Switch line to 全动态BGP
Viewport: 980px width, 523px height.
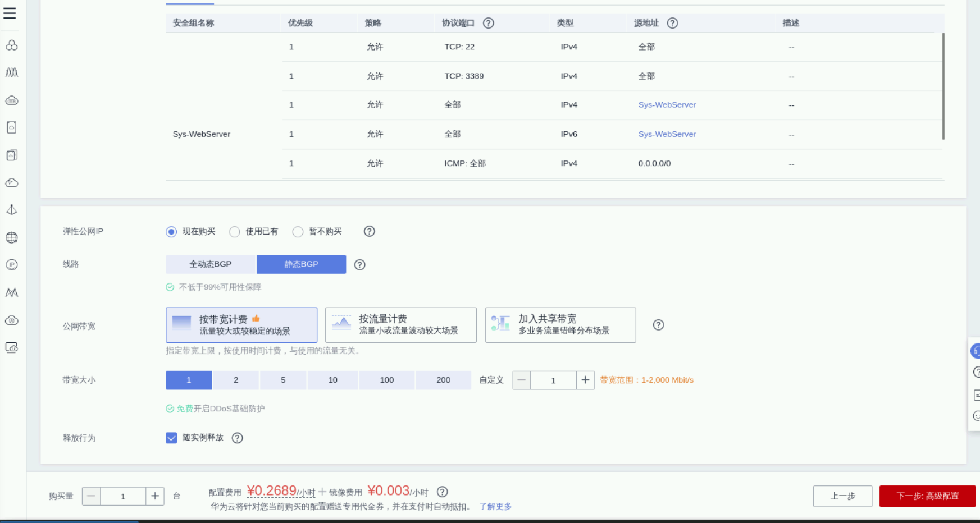pos(211,264)
